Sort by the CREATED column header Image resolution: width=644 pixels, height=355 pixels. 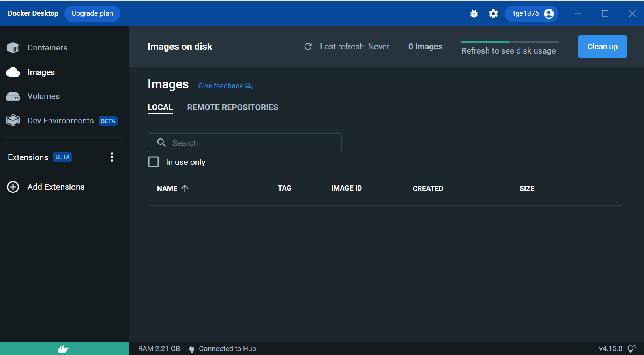click(x=428, y=189)
